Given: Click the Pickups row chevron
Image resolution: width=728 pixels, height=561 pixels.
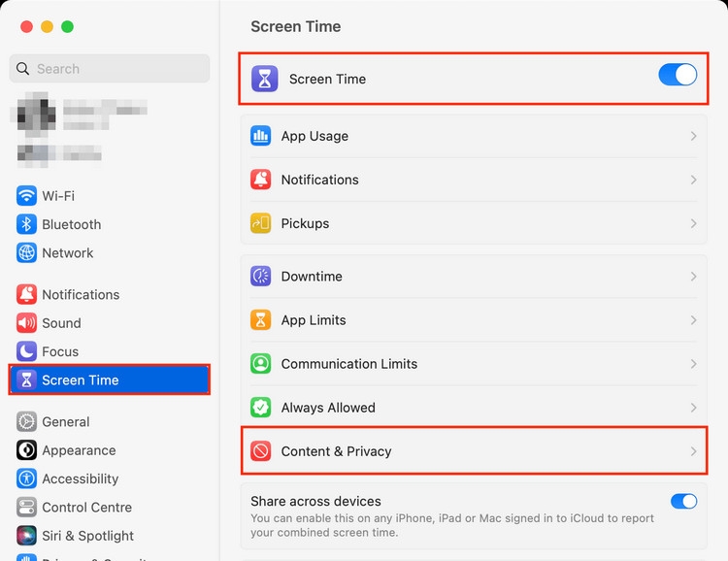Looking at the screenshot, I should [693, 223].
